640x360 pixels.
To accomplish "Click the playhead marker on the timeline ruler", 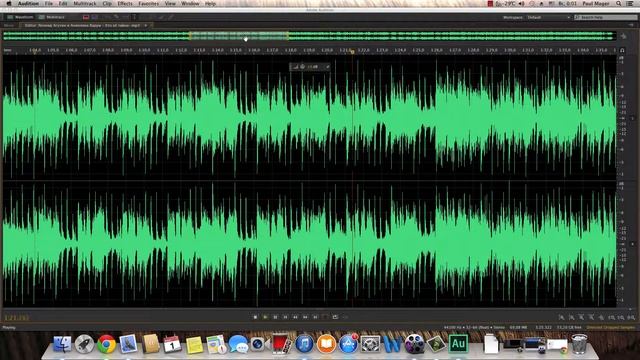I will (352, 51).
